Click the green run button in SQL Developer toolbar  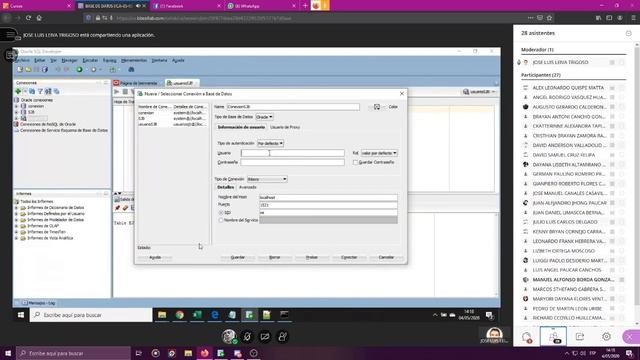[80, 70]
